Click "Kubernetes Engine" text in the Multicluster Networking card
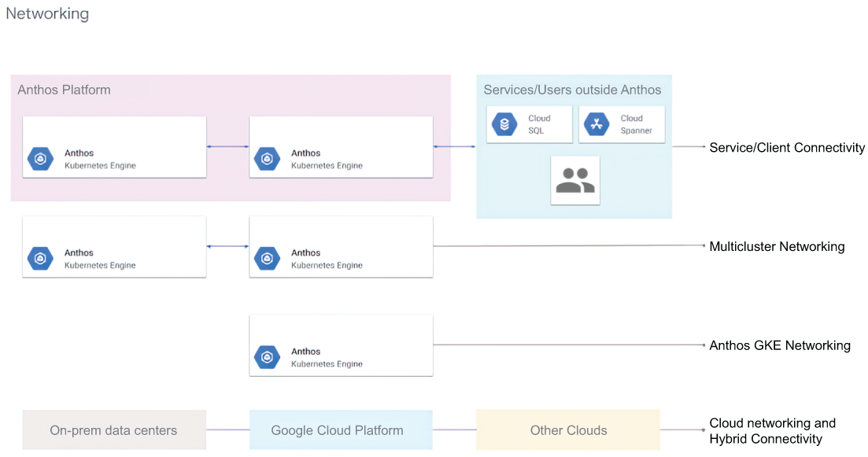This screenshot has height=457, width=868. pyautogui.click(x=327, y=266)
